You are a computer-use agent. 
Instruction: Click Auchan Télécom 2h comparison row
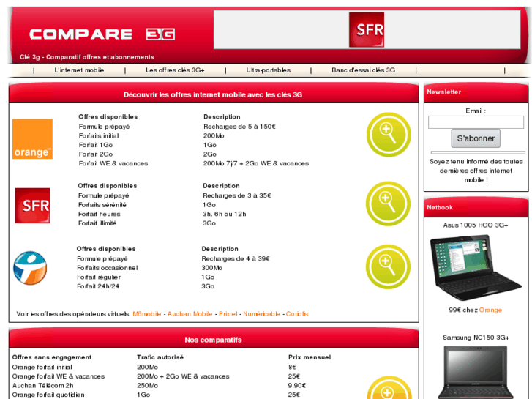42,385
